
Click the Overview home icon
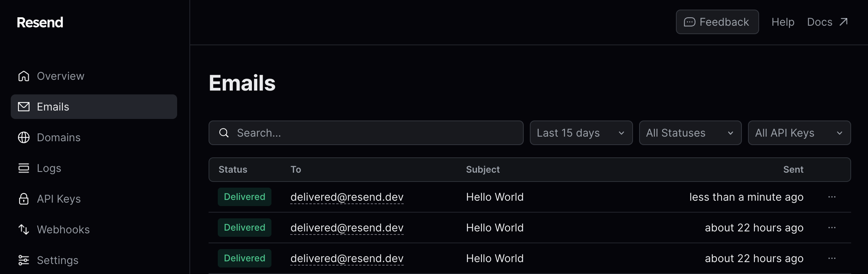point(24,76)
